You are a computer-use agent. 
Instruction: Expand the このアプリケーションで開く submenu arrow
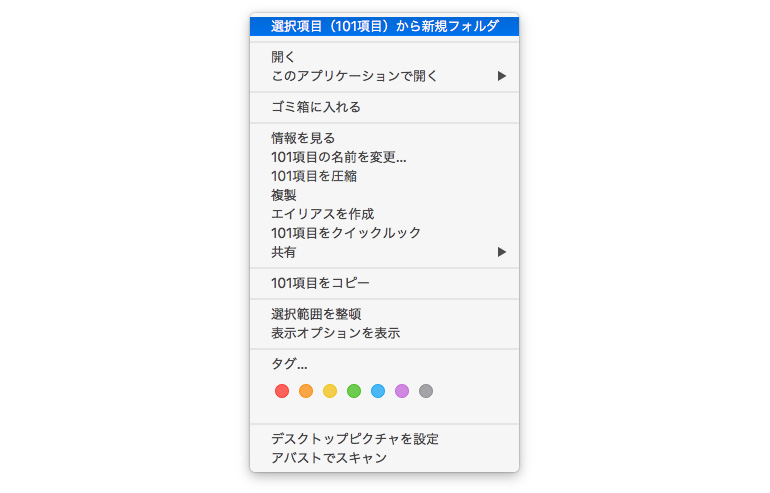click(502, 76)
